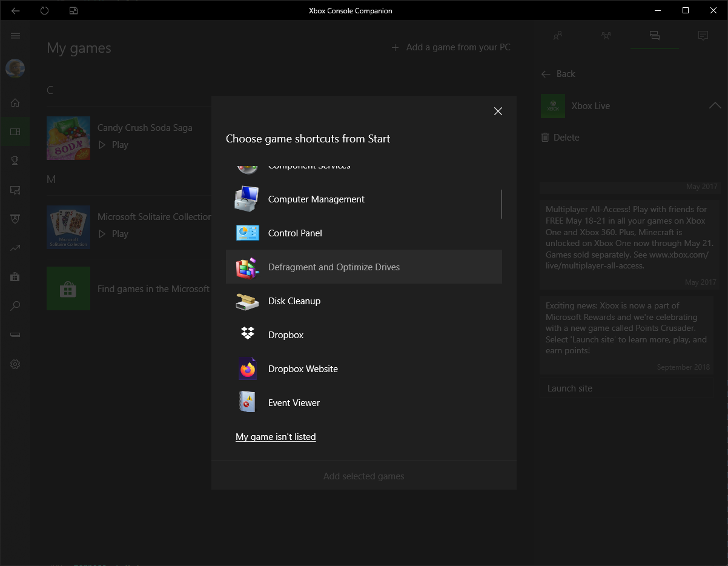Select the Computer Management shortcut icon
Viewport: 728px width, 566px height.
247,199
